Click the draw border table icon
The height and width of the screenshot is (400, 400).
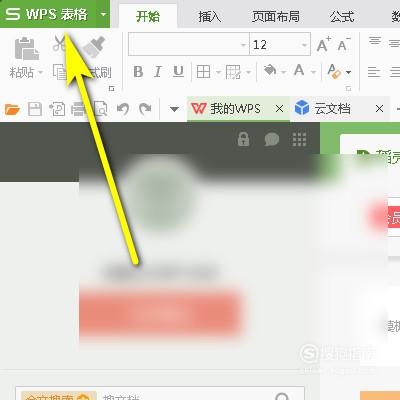pos(233,72)
